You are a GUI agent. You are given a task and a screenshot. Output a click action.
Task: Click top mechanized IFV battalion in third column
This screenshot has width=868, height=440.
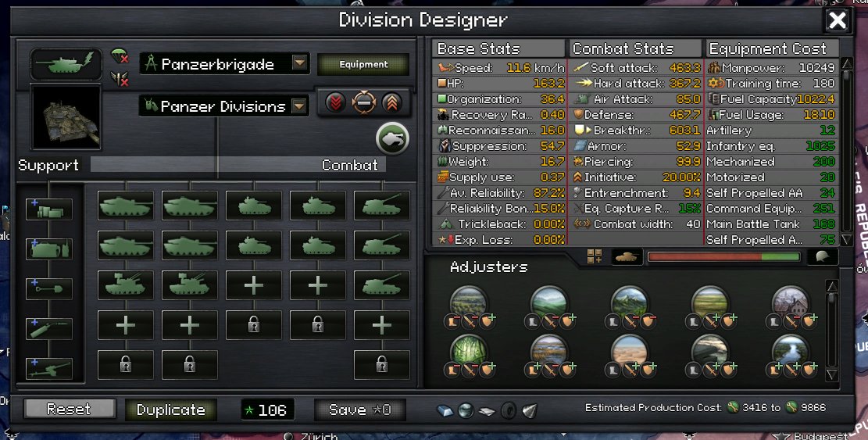point(254,206)
